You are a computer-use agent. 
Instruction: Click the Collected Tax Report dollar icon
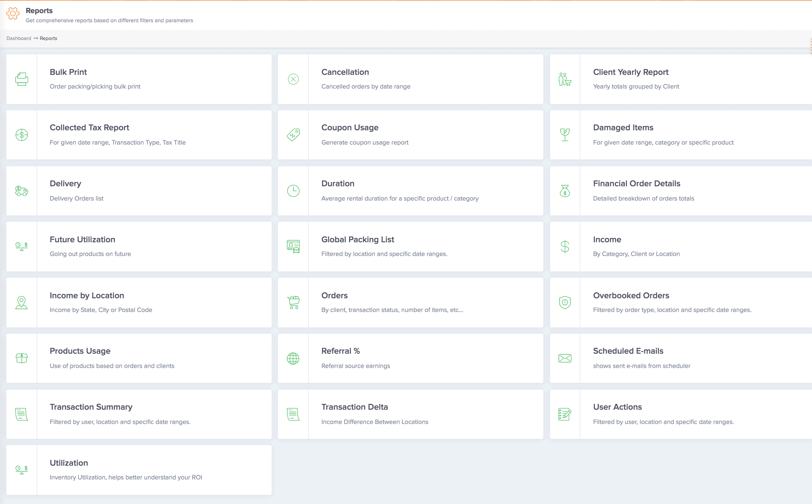[x=22, y=135]
